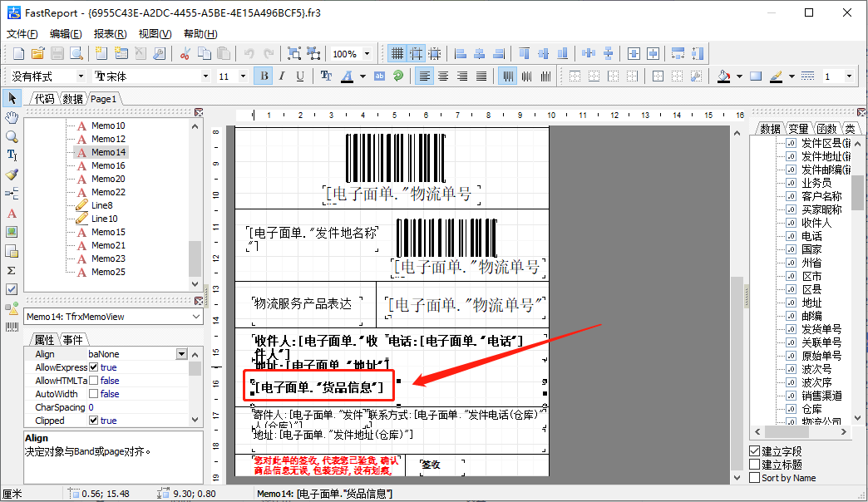The image size is (868, 502).
Task: Select the format copy brush tool
Action: pos(12,175)
